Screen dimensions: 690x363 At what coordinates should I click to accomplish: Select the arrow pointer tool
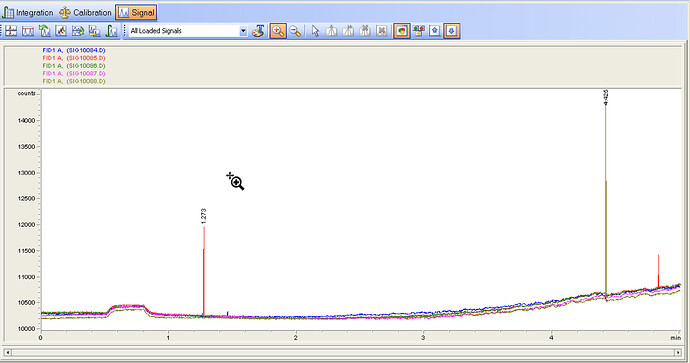(x=315, y=31)
